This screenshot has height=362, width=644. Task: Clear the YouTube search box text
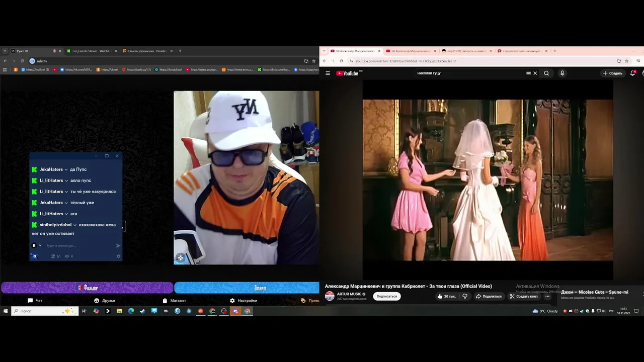(x=535, y=73)
